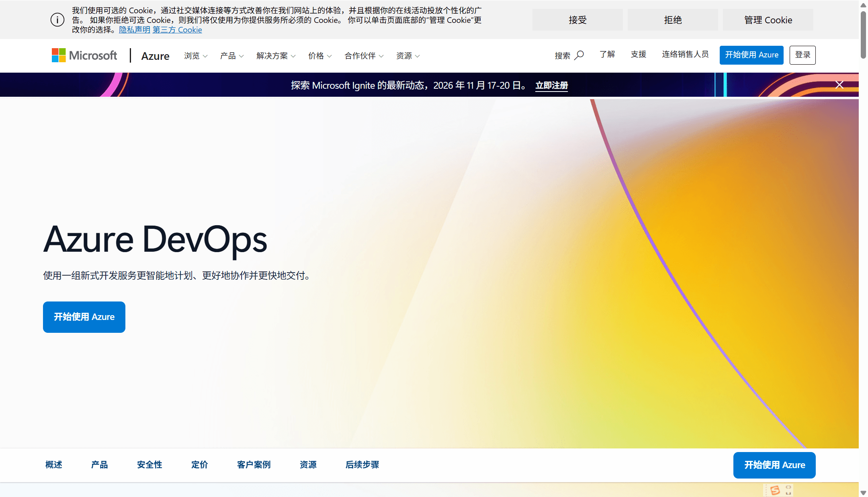Expand the 资源 dropdown in top navigation
Screen dimensions: 868x497
tap(408, 56)
